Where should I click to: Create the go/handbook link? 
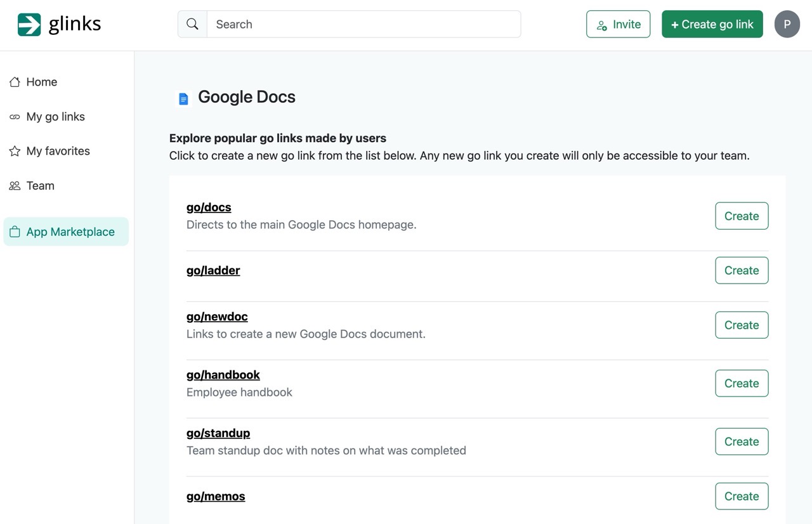(x=742, y=383)
